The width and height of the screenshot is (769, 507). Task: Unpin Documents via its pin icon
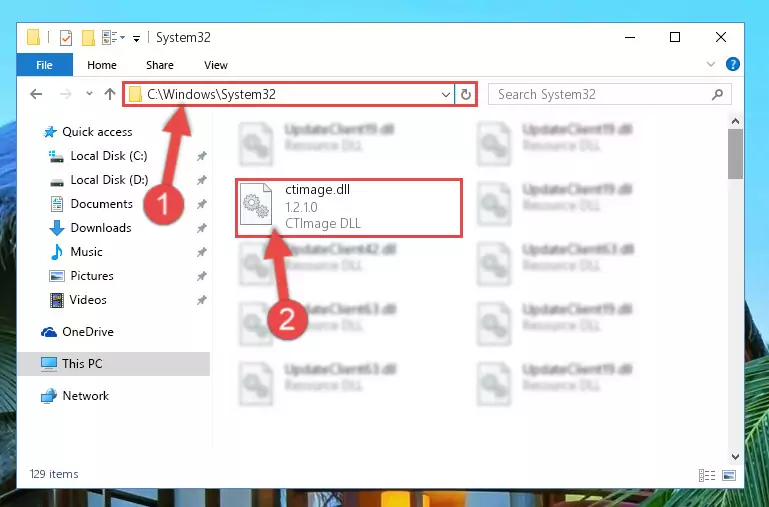pyautogui.click(x=202, y=204)
